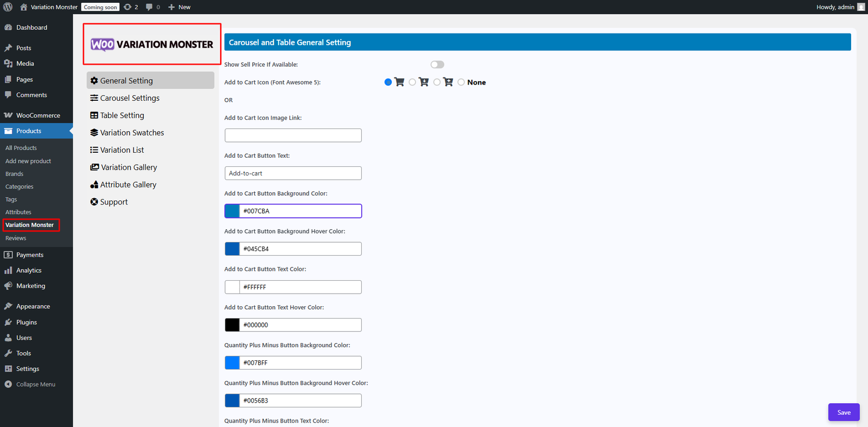
Task: Switch to the Carousel Settings tab
Action: tap(129, 98)
